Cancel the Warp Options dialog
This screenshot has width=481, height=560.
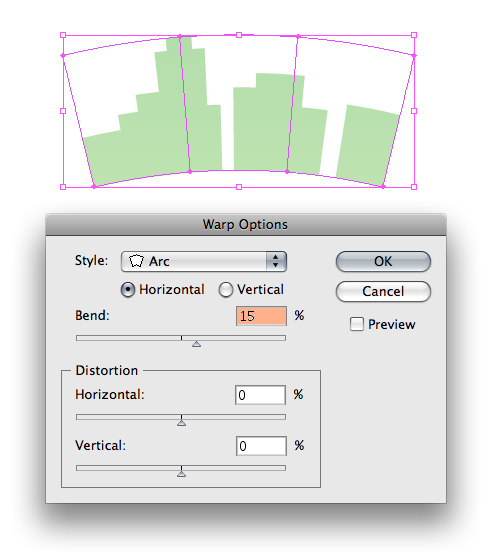pos(383,291)
